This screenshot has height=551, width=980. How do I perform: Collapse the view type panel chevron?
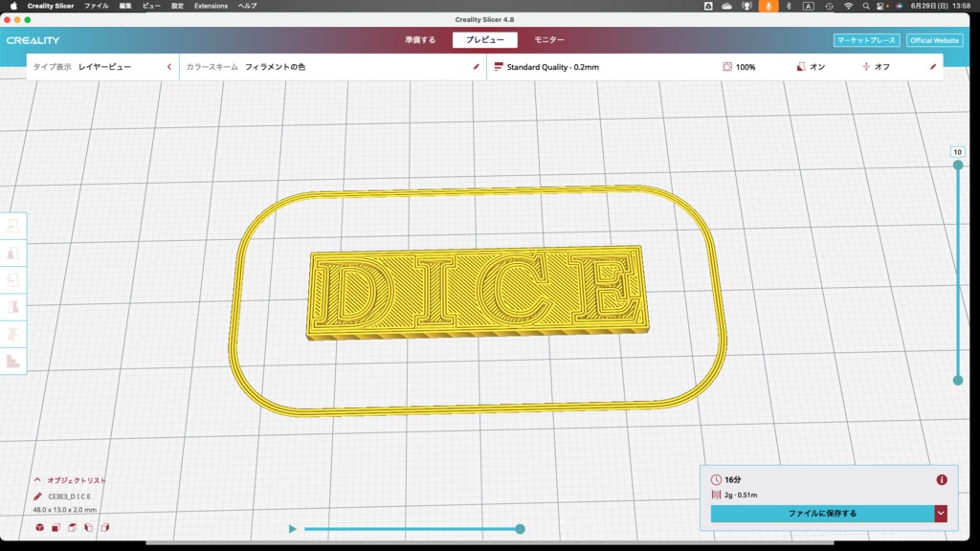tap(168, 67)
